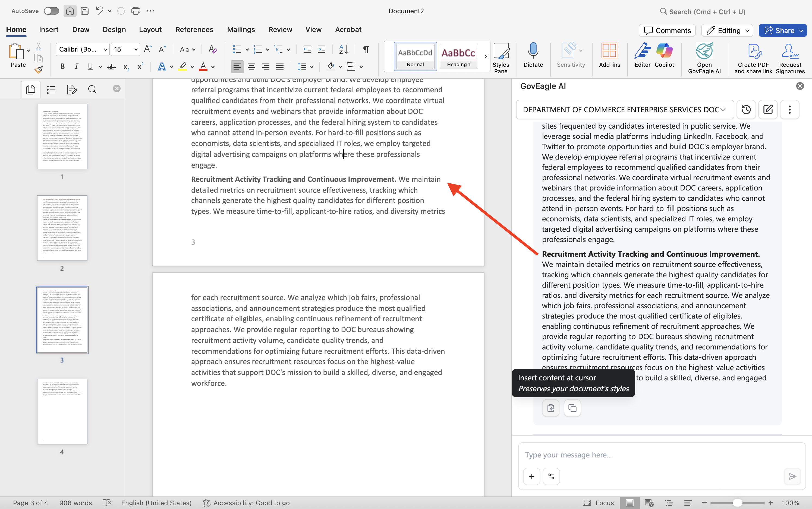Viewport: 812px width, 509px height.
Task: Insert content at cursor
Action: click(x=550, y=408)
